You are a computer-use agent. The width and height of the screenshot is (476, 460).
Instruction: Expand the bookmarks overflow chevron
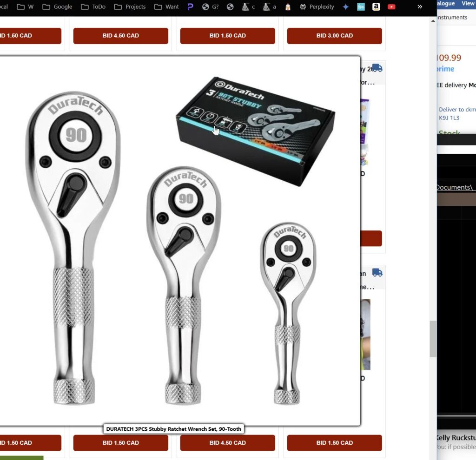pos(420,7)
